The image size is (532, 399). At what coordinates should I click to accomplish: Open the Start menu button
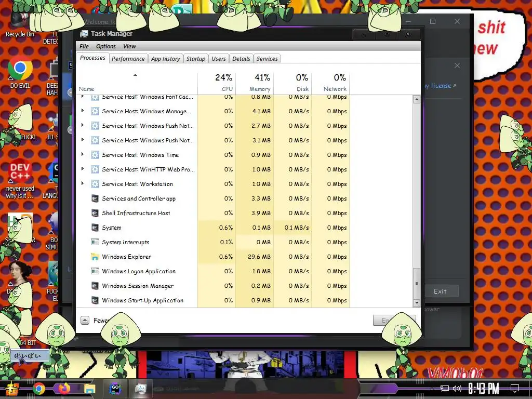coord(12,389)
